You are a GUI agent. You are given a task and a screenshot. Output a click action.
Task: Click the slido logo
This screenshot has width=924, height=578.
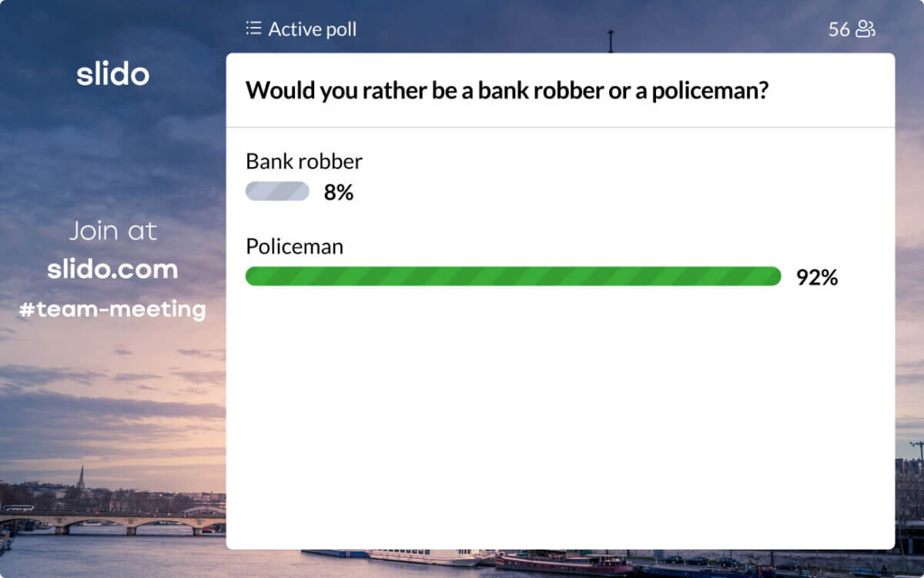112,74
